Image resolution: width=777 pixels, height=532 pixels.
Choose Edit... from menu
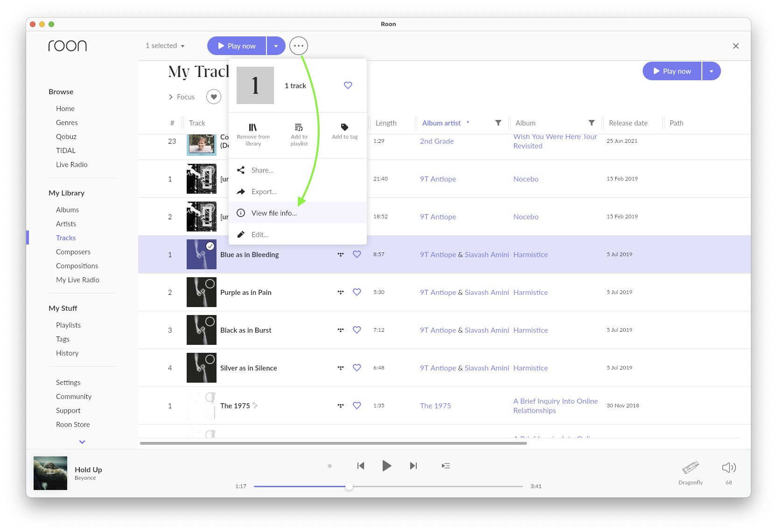pos(298,235)
